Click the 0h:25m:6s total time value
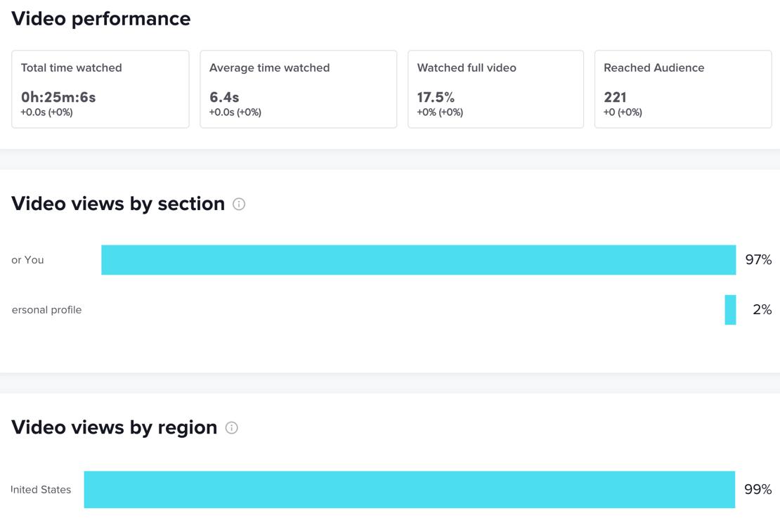The width and height of the screenshot is (780, 532). (58, 97)
